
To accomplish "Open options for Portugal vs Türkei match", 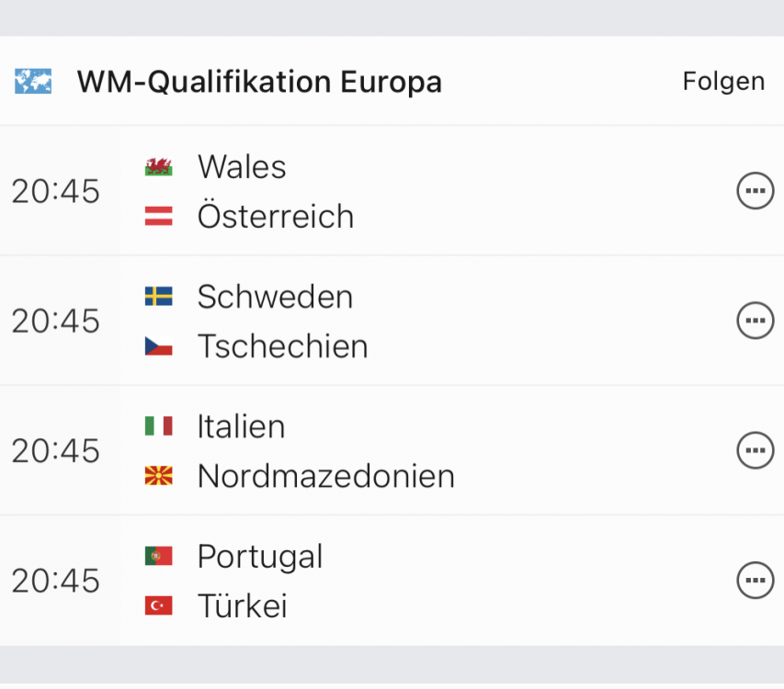I will click(755, 580).
